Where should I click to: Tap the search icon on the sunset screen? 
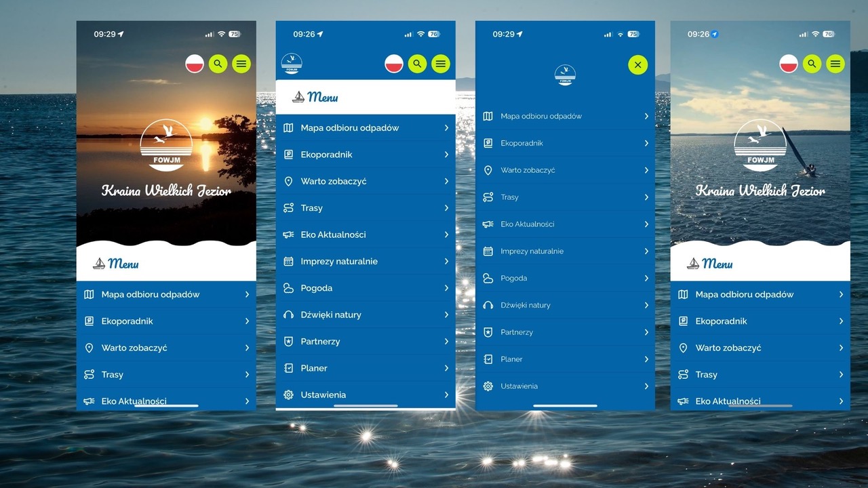click(218, 64)
